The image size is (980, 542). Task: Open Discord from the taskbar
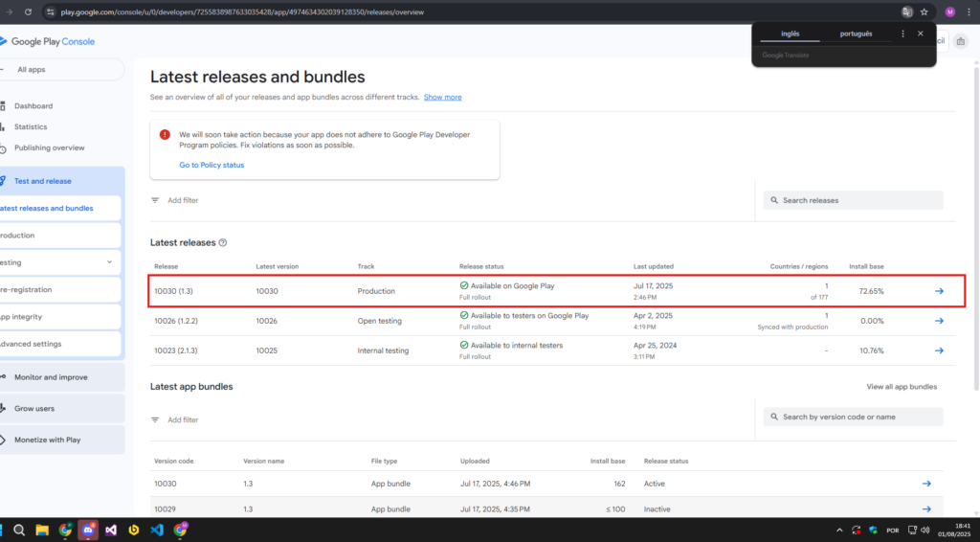(88, 530)
